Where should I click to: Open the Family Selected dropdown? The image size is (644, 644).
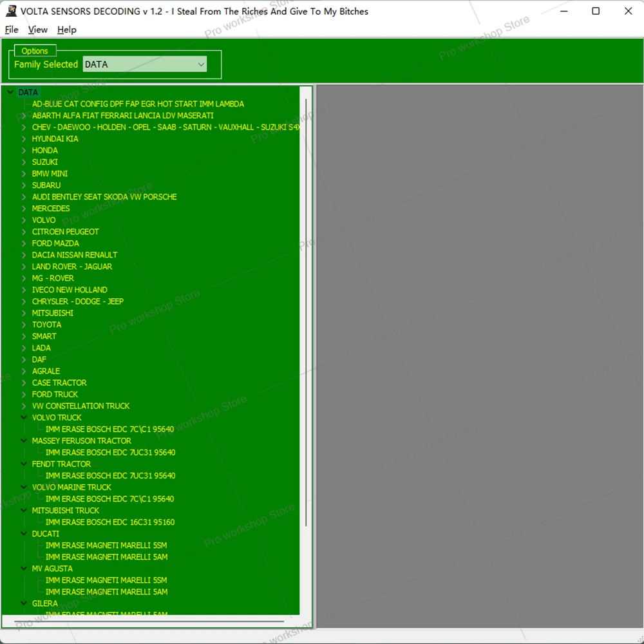tap(144, 64)
